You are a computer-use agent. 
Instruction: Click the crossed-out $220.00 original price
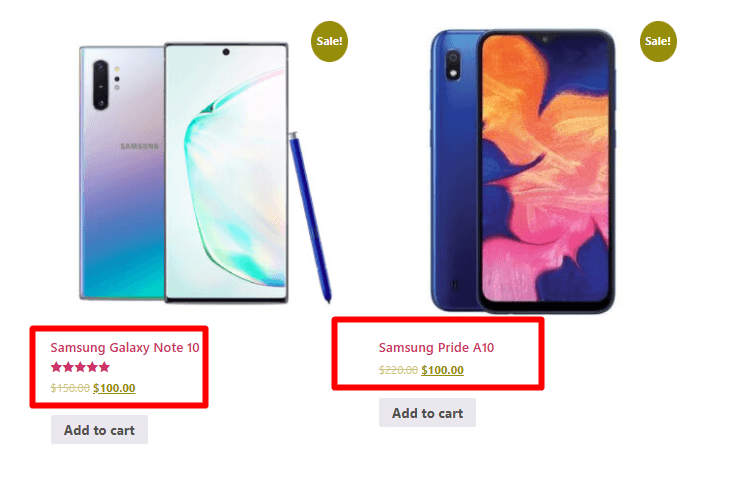point(398,370)
